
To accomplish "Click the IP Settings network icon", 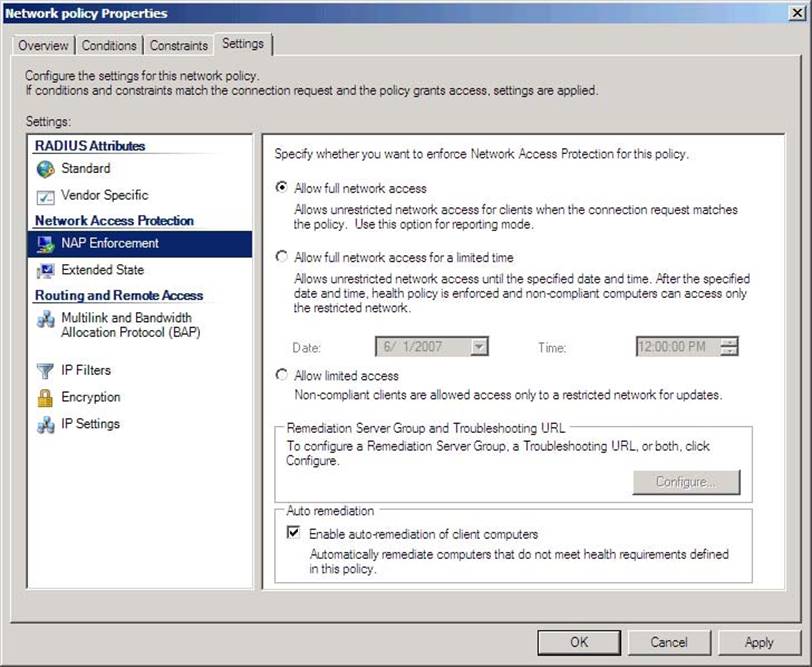I will (45, 425).
